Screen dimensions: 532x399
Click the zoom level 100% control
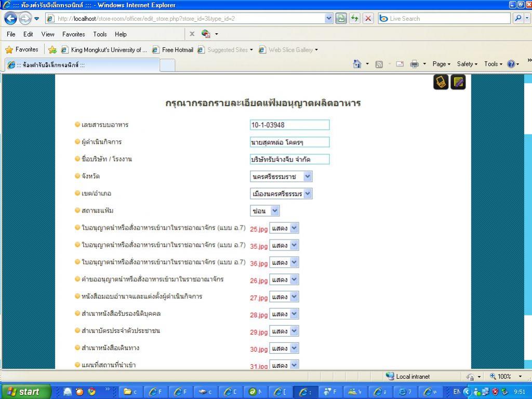tap(505, 376)
